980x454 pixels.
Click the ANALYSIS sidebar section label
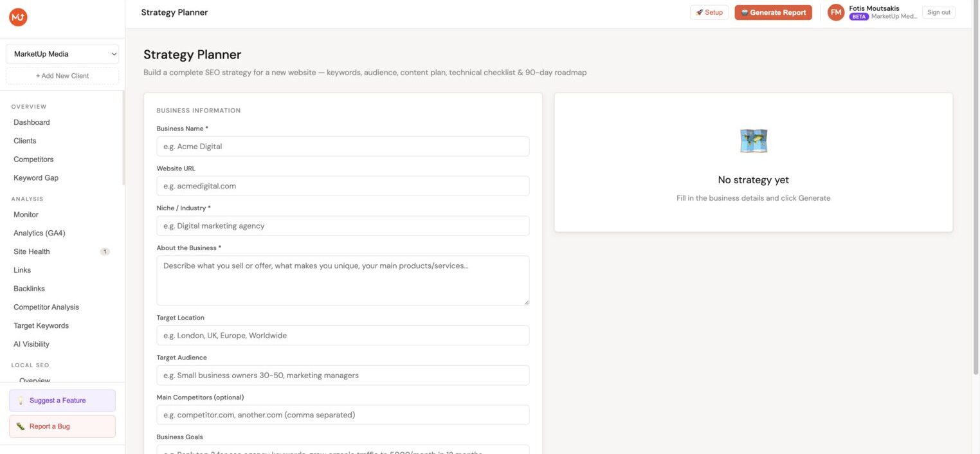28,199
